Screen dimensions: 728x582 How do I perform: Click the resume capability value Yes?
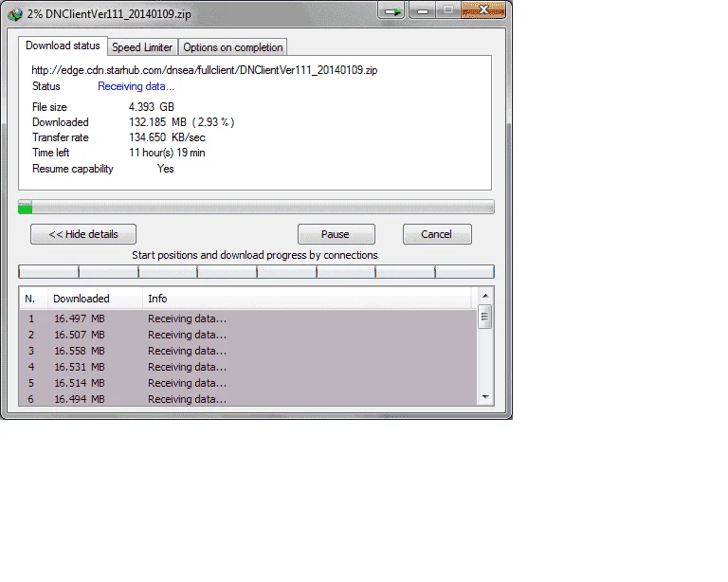coord(165,169)
